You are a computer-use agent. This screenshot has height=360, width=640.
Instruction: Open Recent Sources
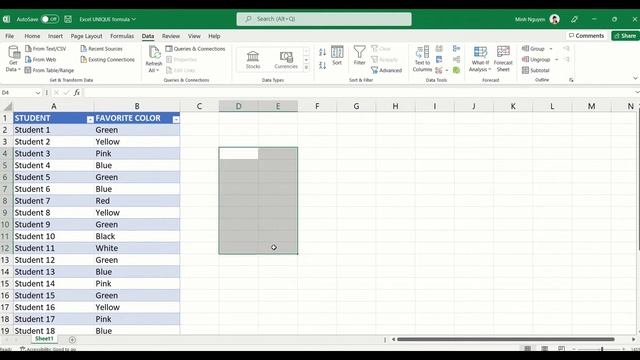[x=101, y=49]
